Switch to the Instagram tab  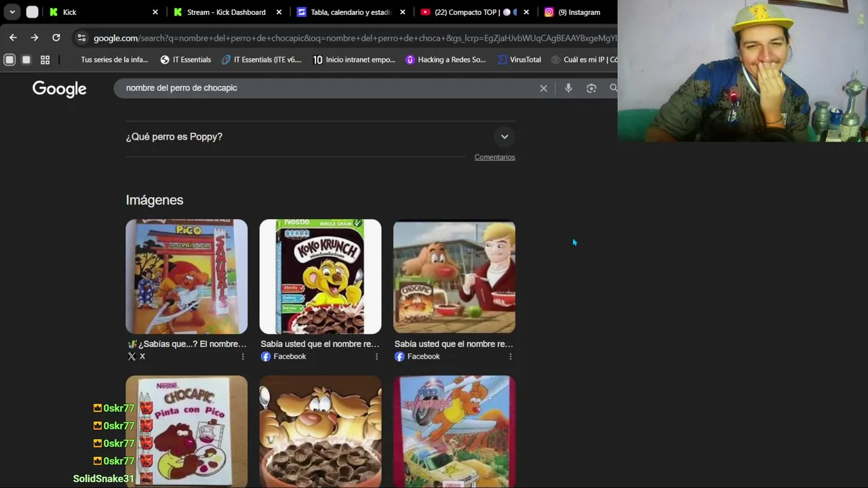coord(578,12)
